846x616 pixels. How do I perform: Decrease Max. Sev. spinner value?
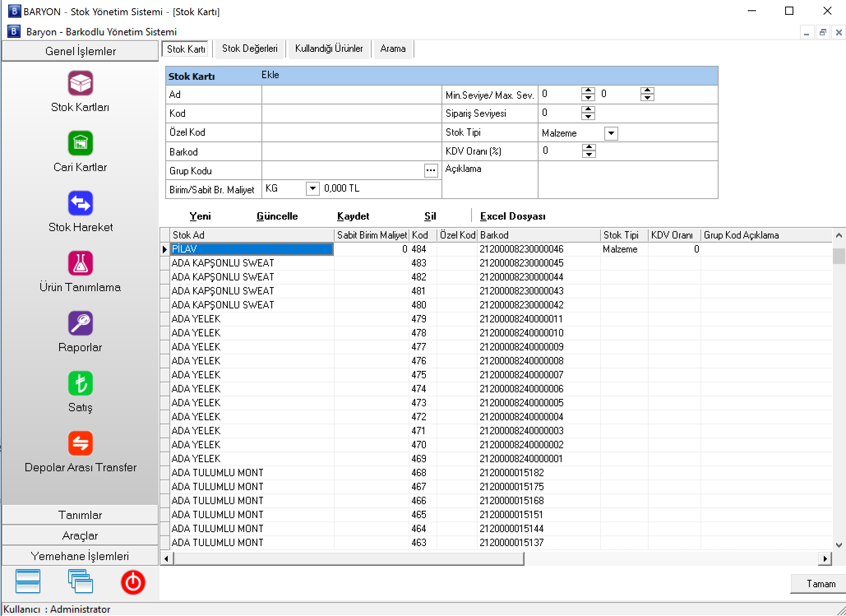(x=647, y=97)
